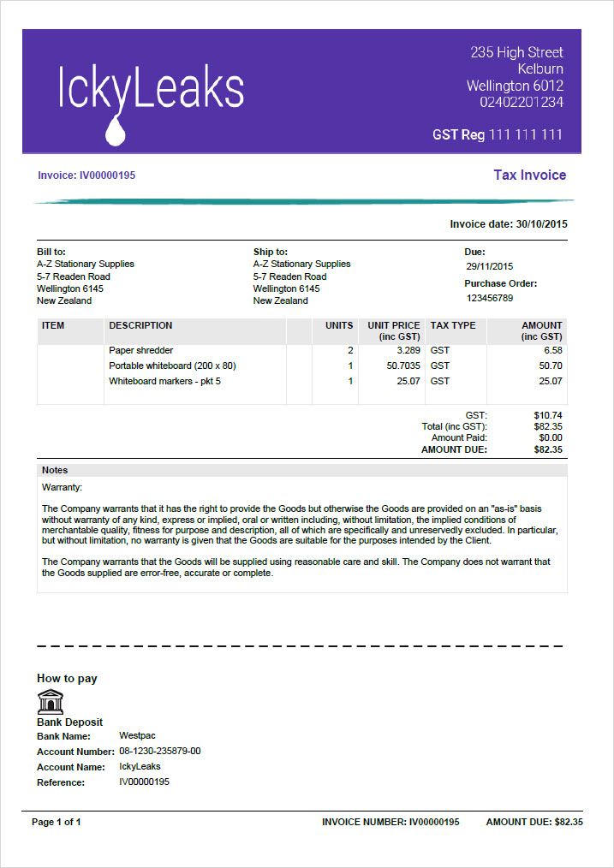Click the droplet in the logo
The width and height of the screenshot is (614, 868).
116,131
